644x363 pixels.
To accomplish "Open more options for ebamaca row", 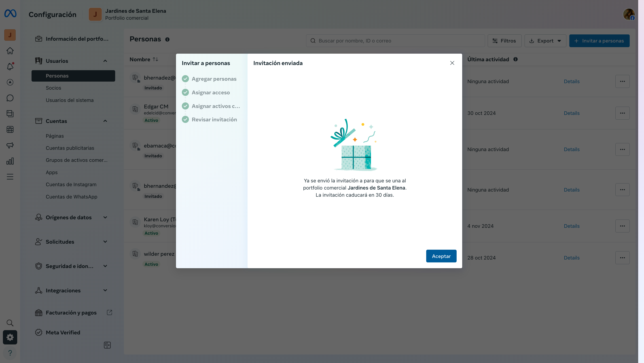I will click(622, 149).
